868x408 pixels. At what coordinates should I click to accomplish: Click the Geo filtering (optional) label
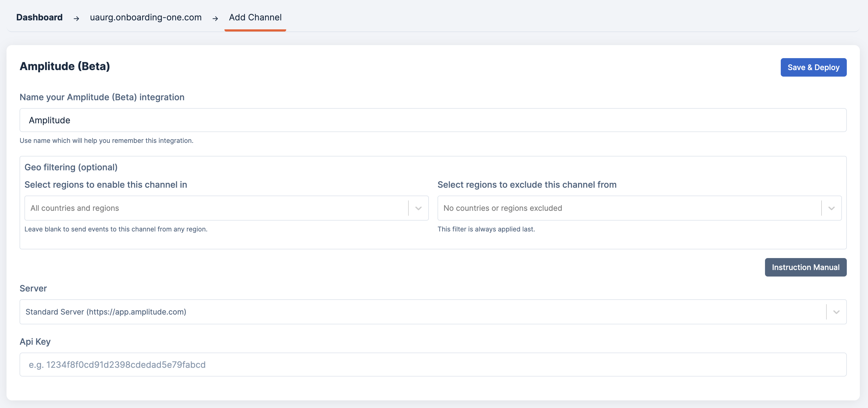click(x=71, y=167)
